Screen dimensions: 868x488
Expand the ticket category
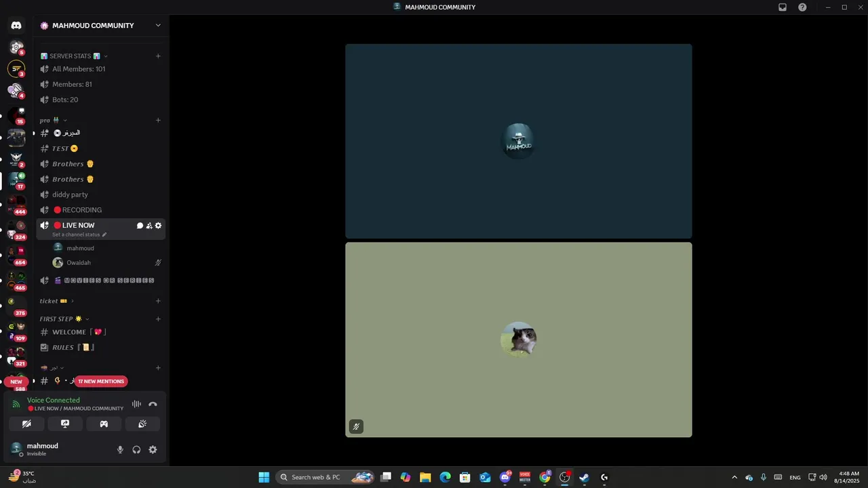coord(57,301)
